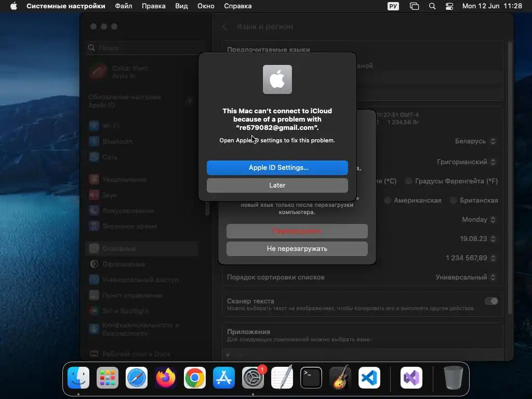Open Оформление in settings sidebar
The image size is (532, 399).
click(x=142, y=264)
